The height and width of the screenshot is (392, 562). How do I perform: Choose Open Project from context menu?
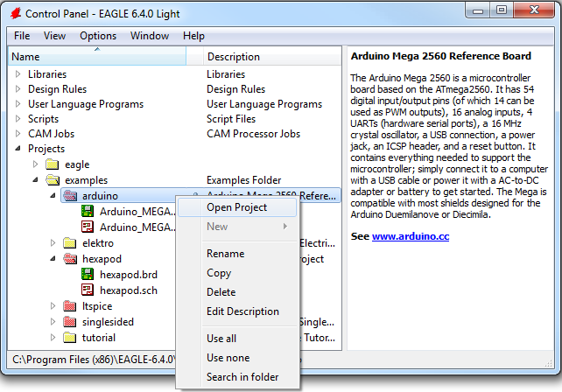point(236,207)
